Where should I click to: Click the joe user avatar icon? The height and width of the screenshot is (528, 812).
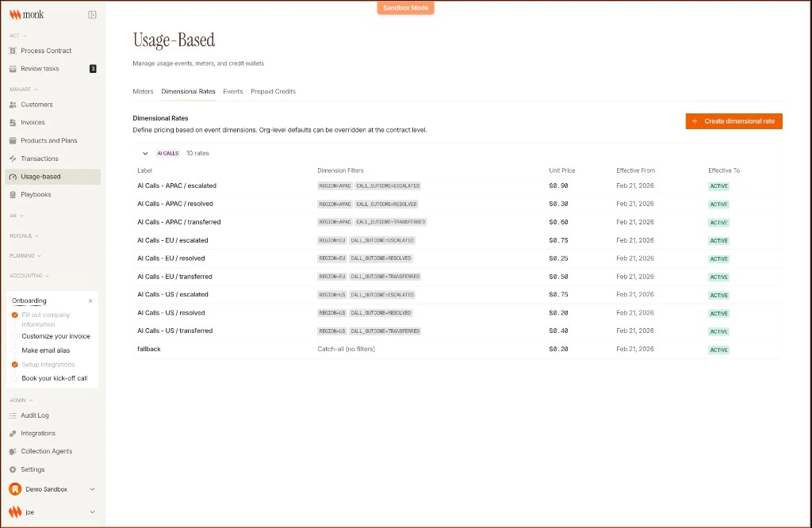[x=15, y=512]
